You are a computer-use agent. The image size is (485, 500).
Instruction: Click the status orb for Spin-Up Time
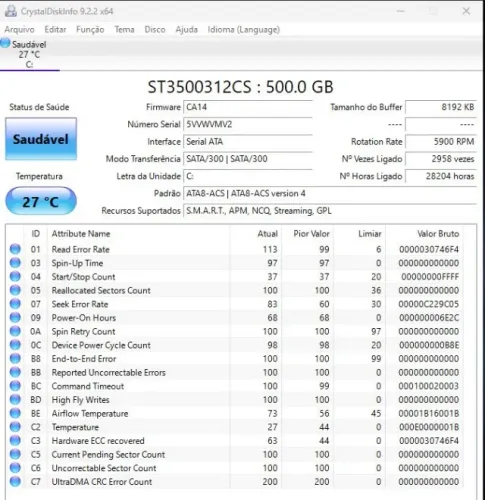[15, 263]
